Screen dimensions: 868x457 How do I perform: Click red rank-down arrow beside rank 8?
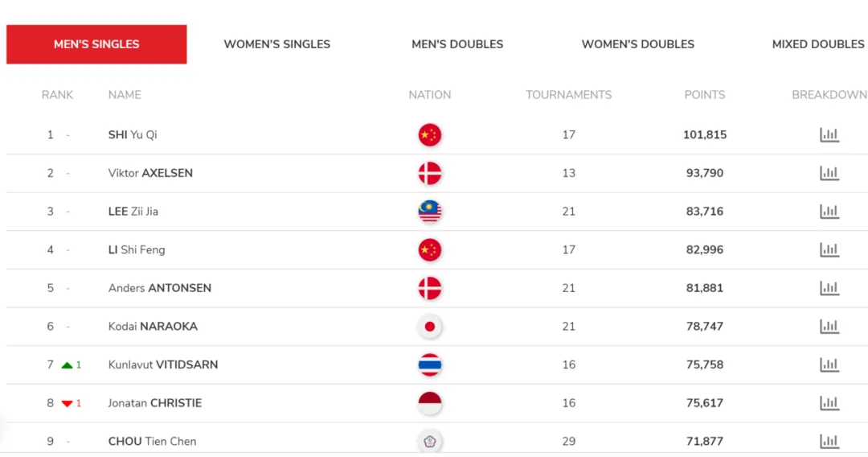(x=68, y=403)
